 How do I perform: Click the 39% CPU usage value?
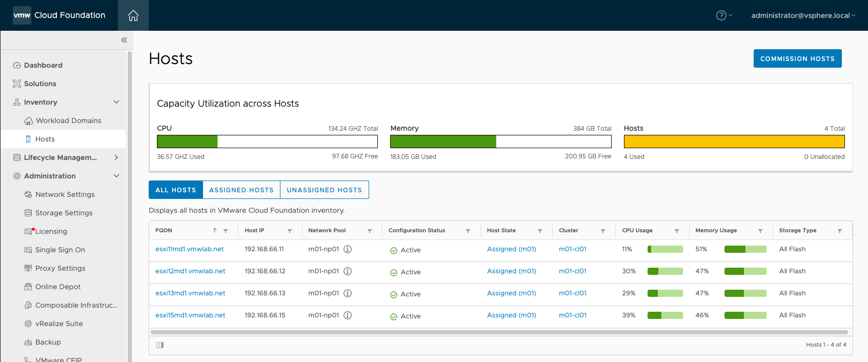(629, 315)
